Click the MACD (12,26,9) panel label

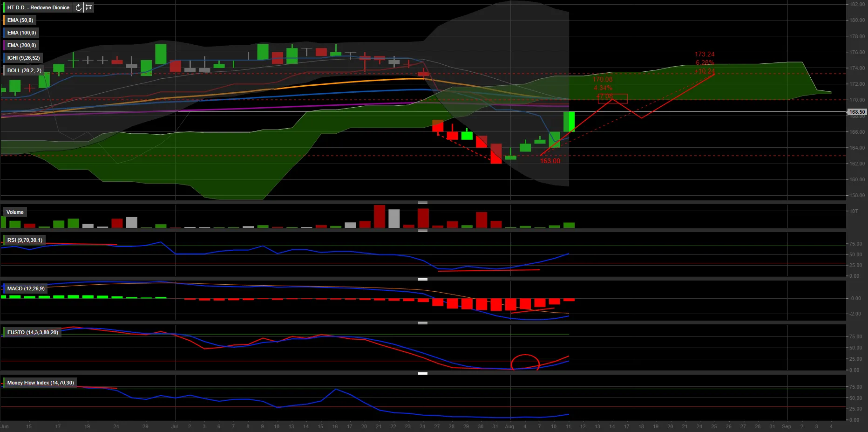tap(26, 288)
